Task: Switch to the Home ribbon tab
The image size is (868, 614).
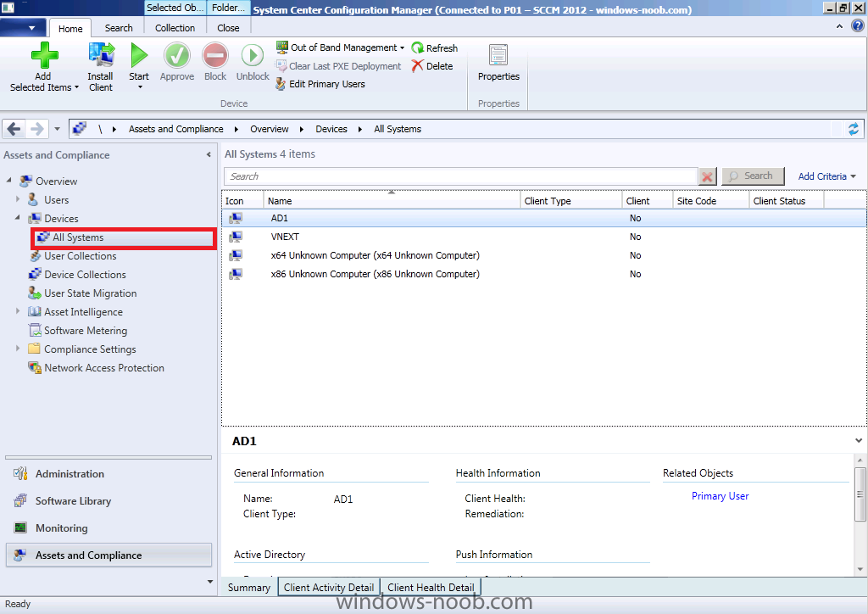Action: point(70,28)
